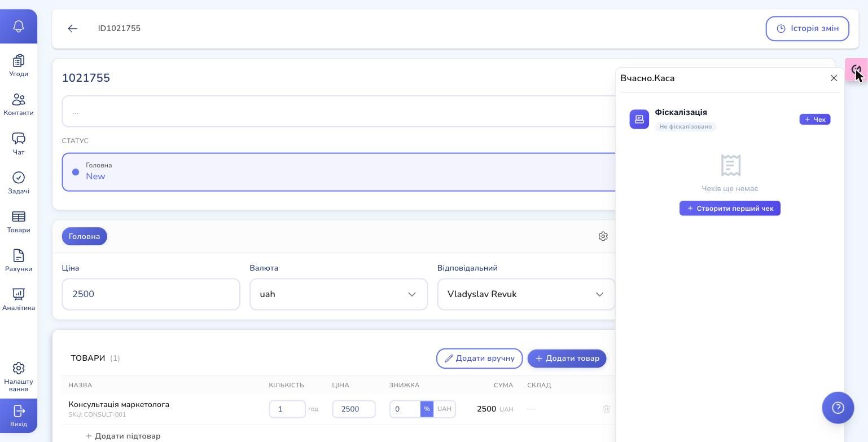
Task: Click НАЗВА column header
Action: point(80,385)
